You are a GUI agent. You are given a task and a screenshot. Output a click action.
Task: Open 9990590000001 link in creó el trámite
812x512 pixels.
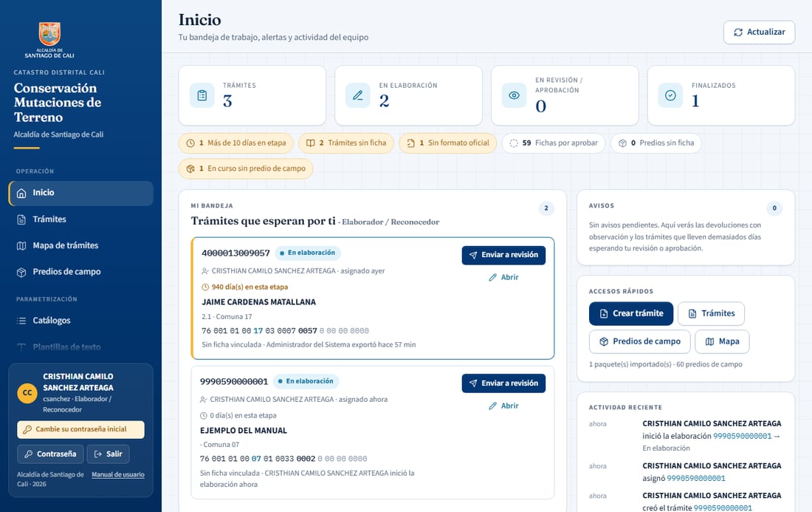point(723,508)
